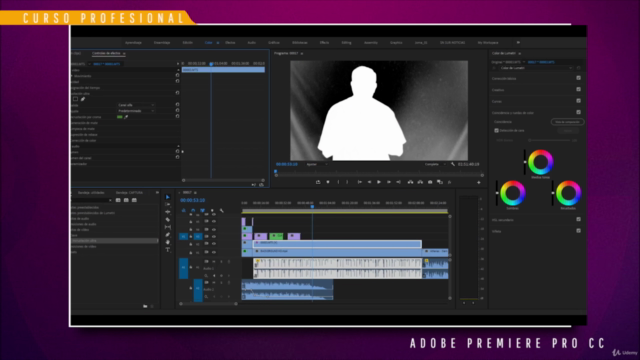
Task: Switch to the Audio workspace
Action: click(251, 42)
